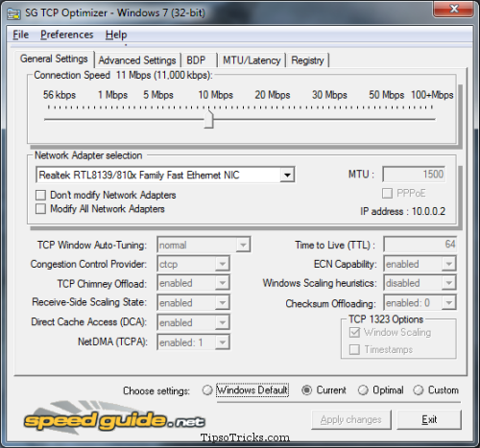Click the 100+Mbps speed label
This screenshot has height=448, width=480.
tap(432, 95)
